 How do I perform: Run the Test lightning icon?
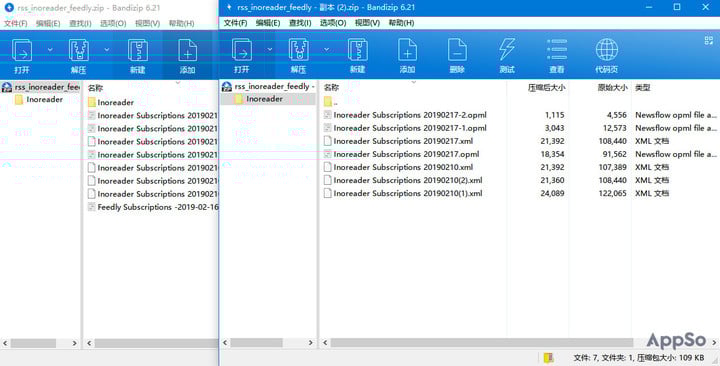(507, 50)
